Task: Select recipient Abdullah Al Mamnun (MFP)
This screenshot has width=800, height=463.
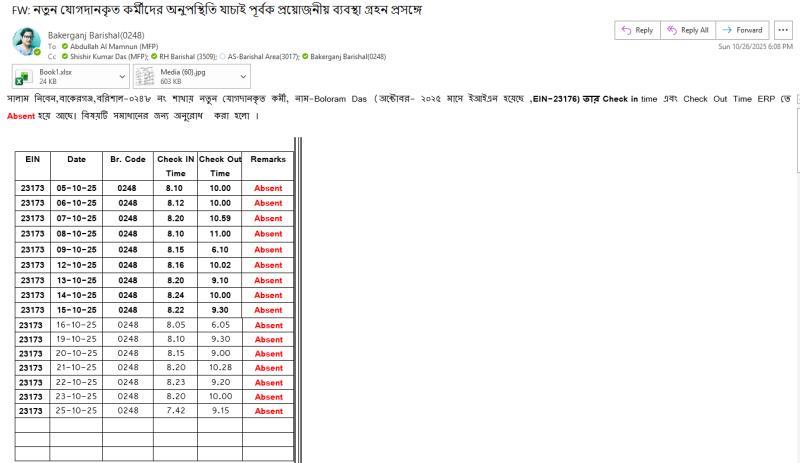Action: (x=112, y=47)
